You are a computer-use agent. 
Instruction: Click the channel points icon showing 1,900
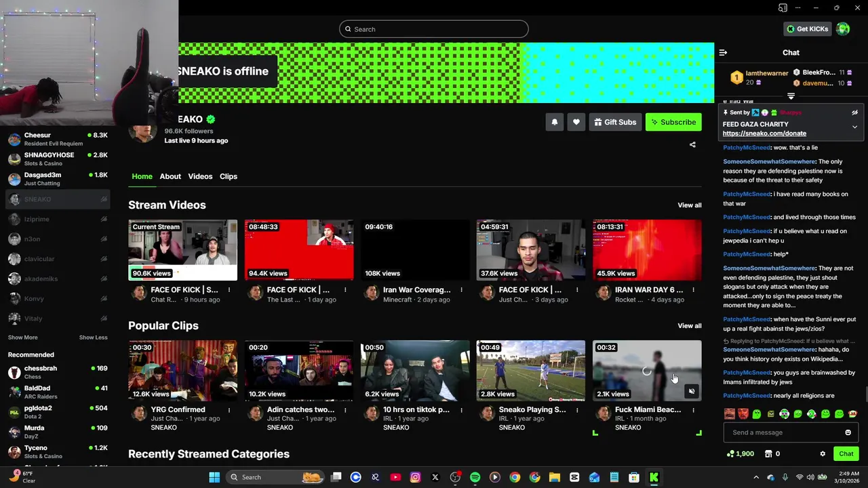pyautogui.click(x=740, y=453)
